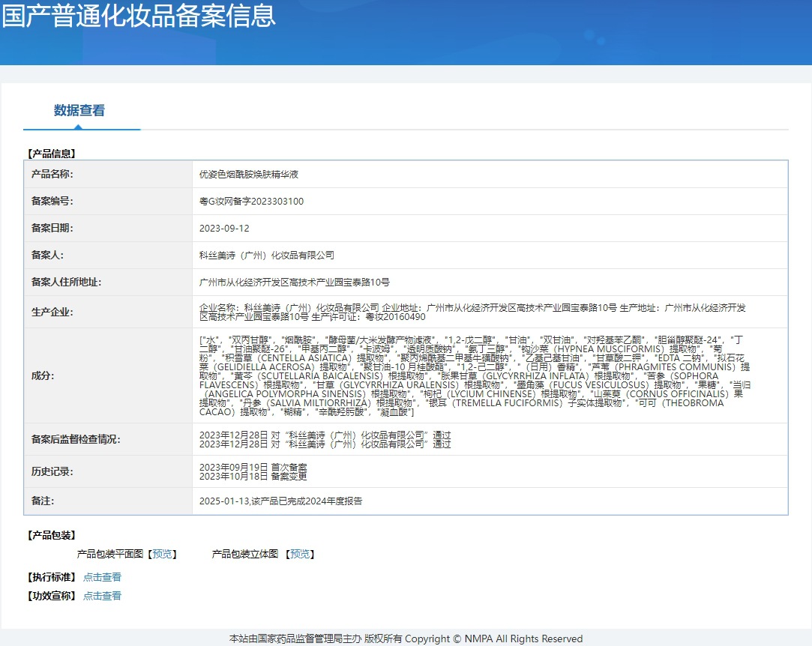This screenshot has width=812, height=646.
Task: Click the remark 2025-01-13 annual report text
Action: tap(280, 501)
